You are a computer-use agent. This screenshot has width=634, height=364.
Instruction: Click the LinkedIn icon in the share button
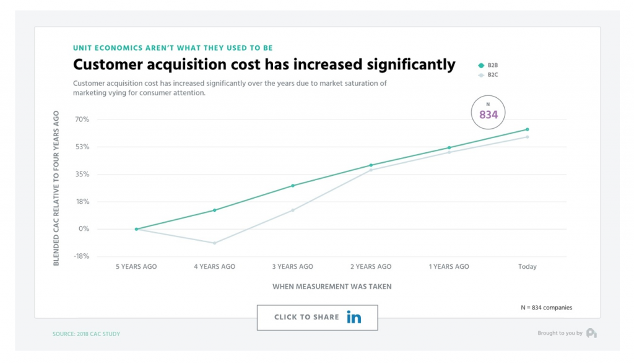click(x=354, y=317)
